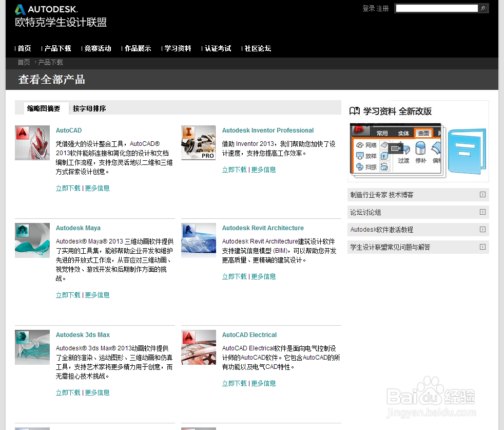
Task: Click 更多信息 under Inventor Professional
Action: (x=264, y=170)
